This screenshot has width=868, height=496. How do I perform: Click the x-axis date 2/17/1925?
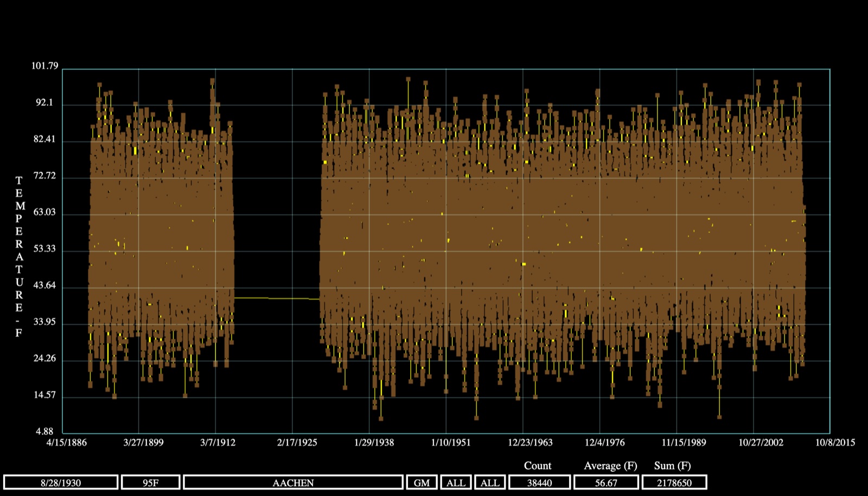click(297, 442)
